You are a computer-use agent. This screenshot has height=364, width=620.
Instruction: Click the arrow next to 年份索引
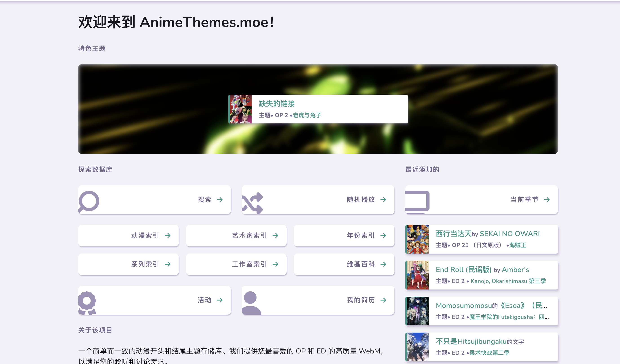click(383, 235)
